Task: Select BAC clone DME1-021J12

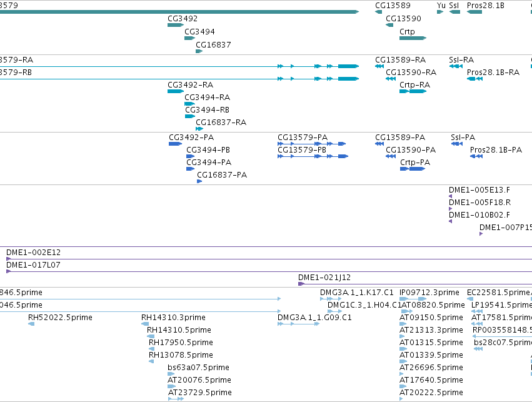Action: pos(415,284)
